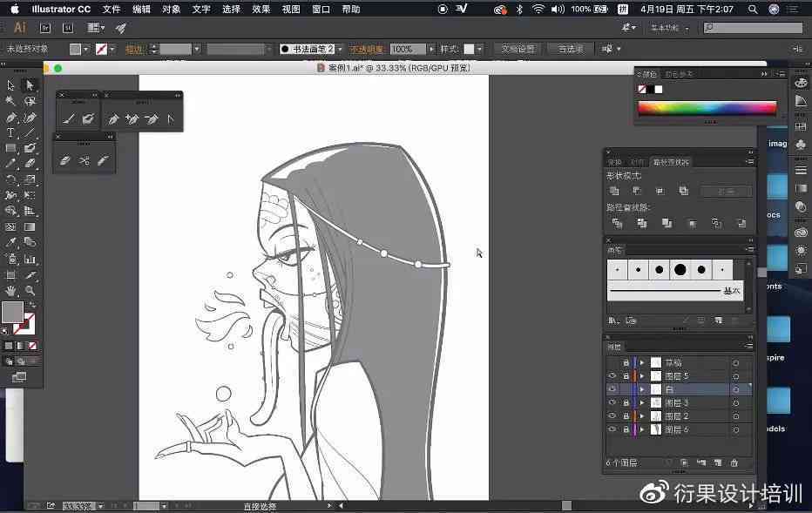
Task: Toggle visibility of 图层 3 layer
Action: click(x=612, y=402)
